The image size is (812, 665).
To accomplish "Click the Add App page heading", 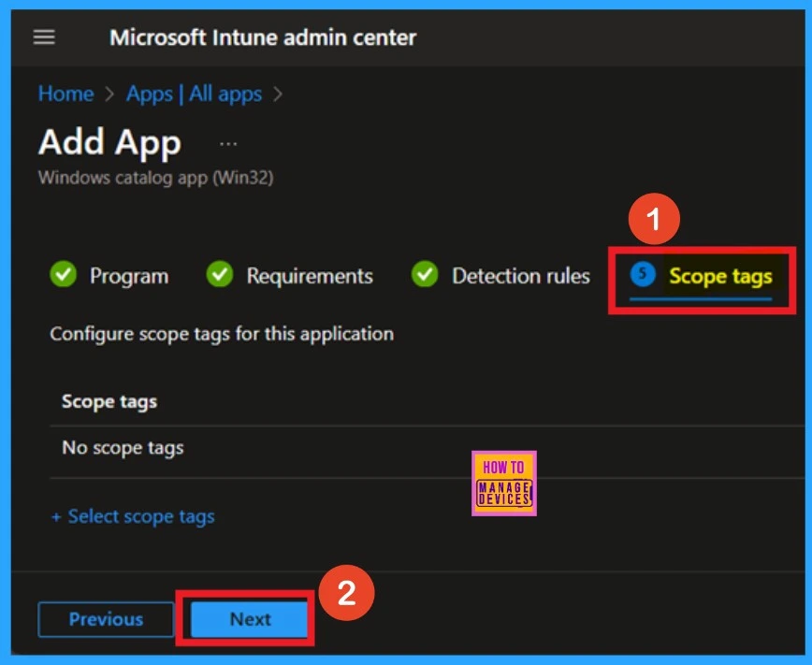I will click(109, 142).
